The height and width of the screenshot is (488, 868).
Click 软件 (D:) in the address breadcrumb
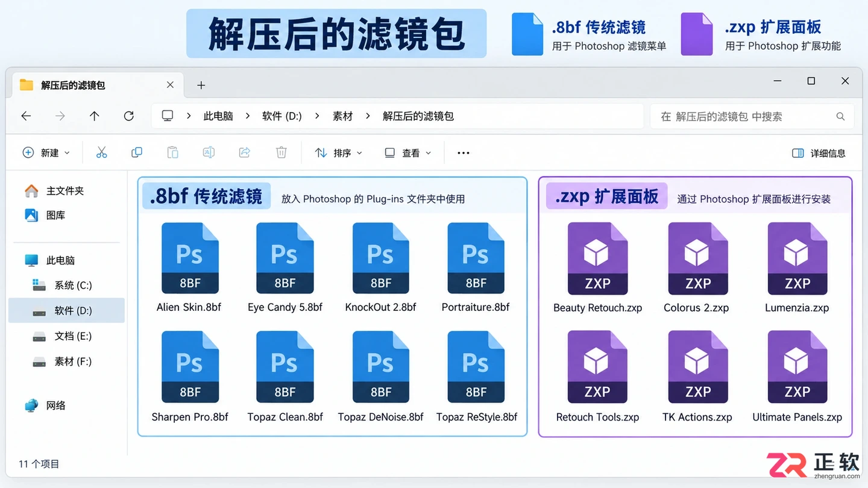click(x=282, y=116)
